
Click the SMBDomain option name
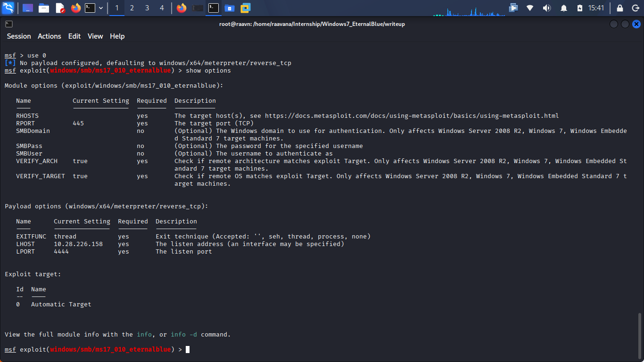point(33,131)
